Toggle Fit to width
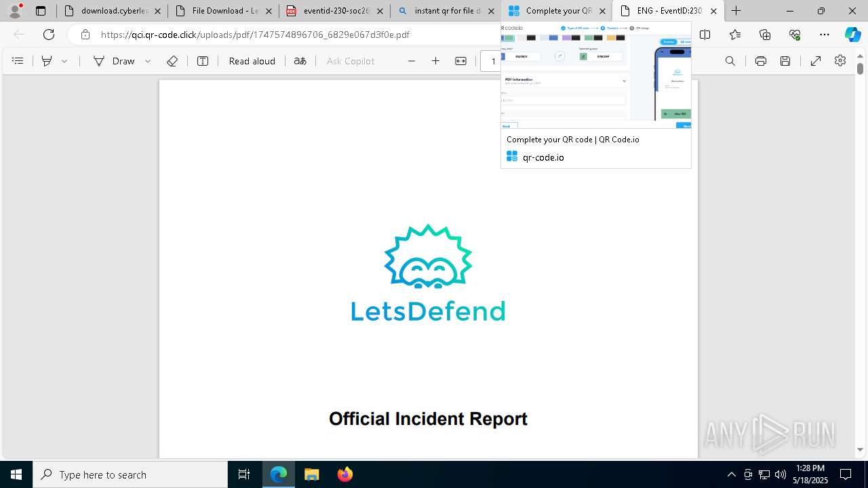The height and width of the screenshot is (488, 868). pyautogui.click(x=461, y=61)
